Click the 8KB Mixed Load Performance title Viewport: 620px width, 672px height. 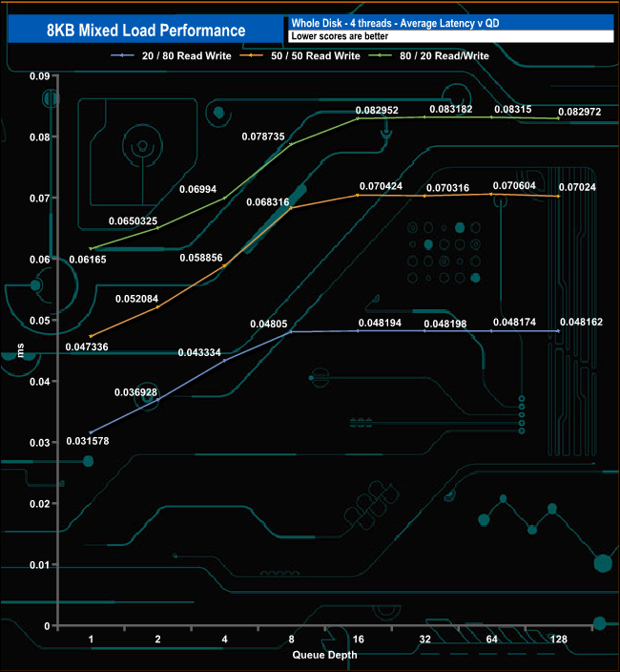tap(146, 31)
